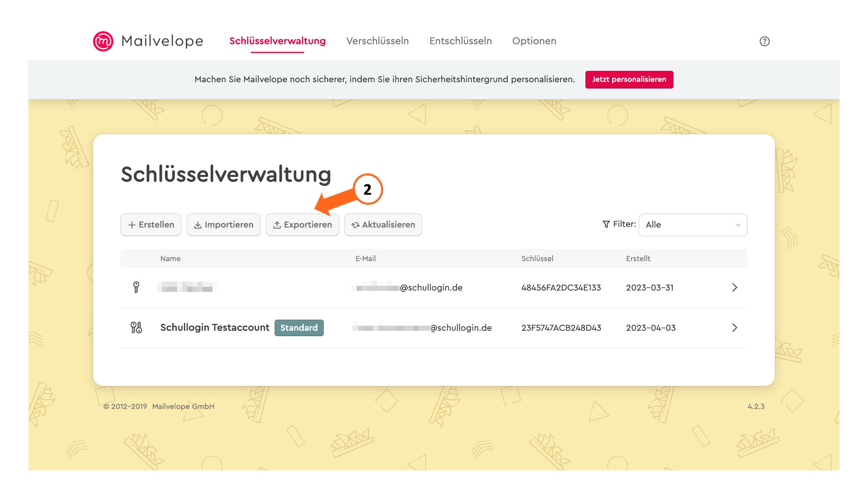Click the key pair icon for Schullogin Testaccount

(x=136, y=328)
